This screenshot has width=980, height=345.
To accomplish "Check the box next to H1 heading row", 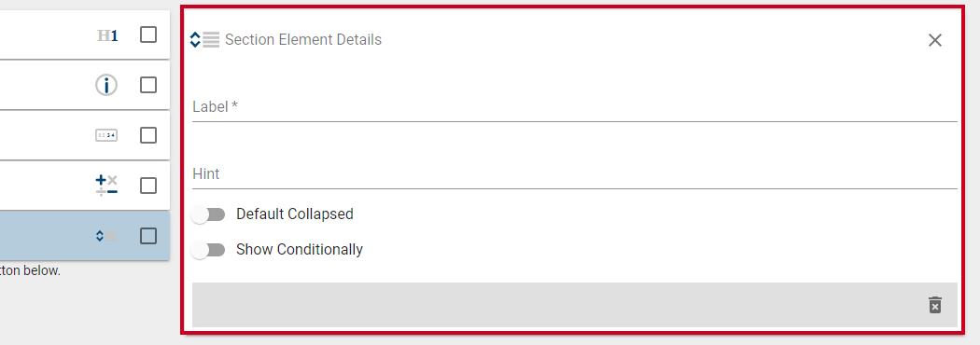I will [x=148, y=34].
